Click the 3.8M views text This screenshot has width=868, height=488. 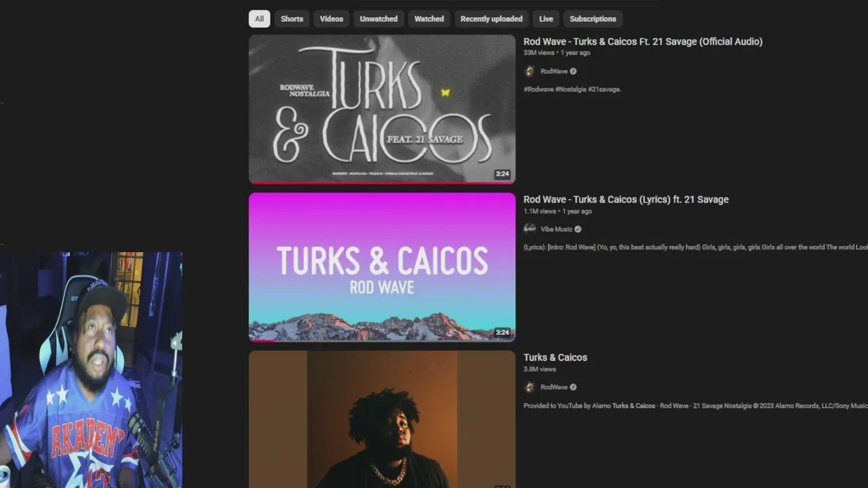(540, 369)
